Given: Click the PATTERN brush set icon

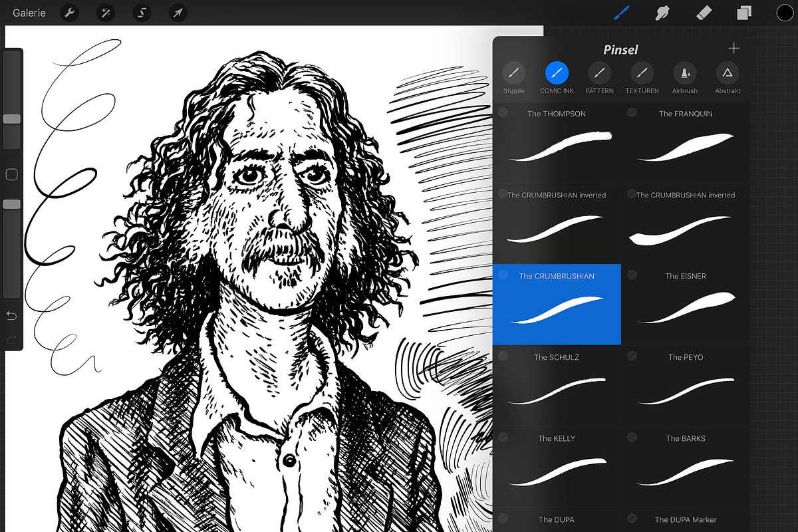Looking at the screenshot, I should (599, 72).
